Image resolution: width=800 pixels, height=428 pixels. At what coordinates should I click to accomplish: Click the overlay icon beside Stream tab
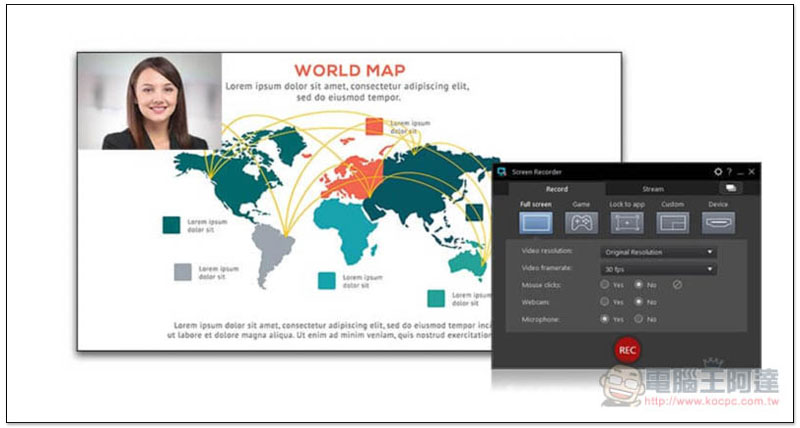pyautogui.click(x=731, y=188)
